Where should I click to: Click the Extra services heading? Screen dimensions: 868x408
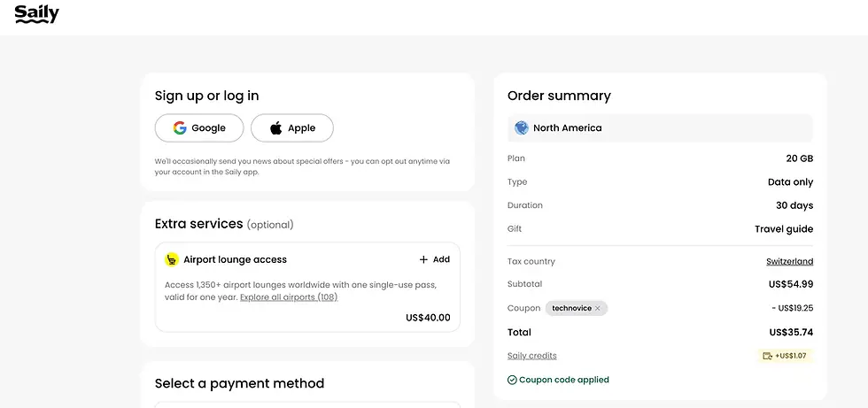click(198, 223)
